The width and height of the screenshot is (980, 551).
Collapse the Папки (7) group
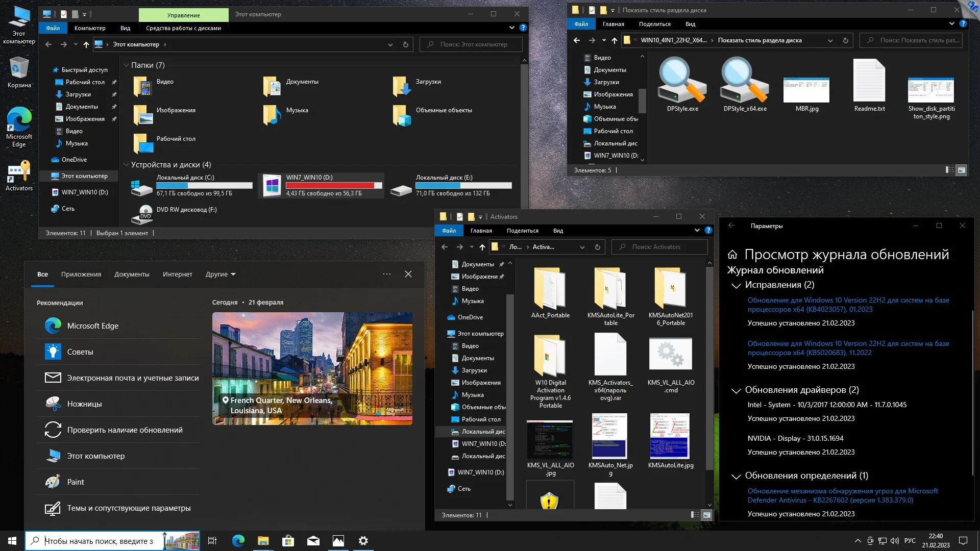[126, 65]
